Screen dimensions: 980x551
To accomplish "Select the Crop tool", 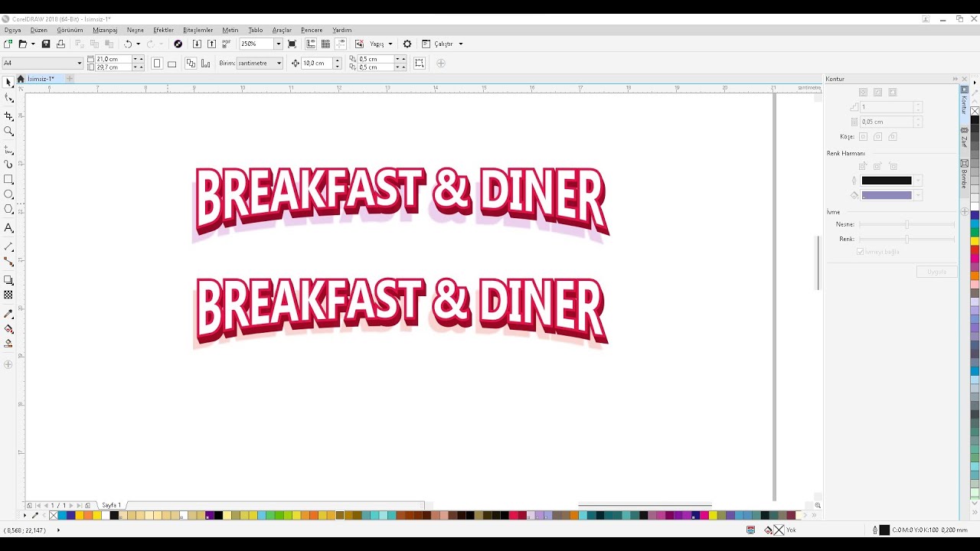I will [8, 116].
